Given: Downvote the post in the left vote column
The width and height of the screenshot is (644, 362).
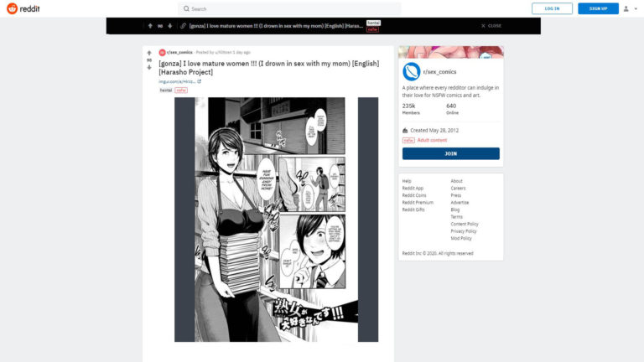Looking at the screenshot, I should [149, 68].
